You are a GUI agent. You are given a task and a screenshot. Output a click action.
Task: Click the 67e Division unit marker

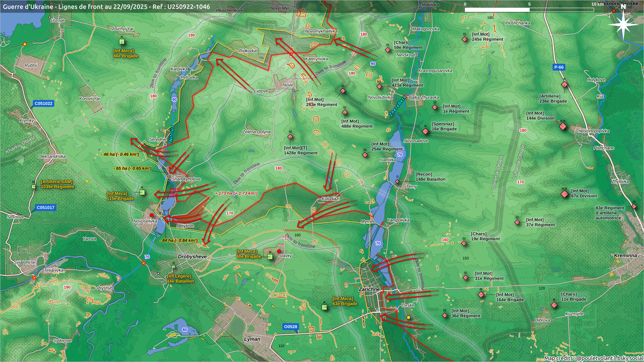565,194
